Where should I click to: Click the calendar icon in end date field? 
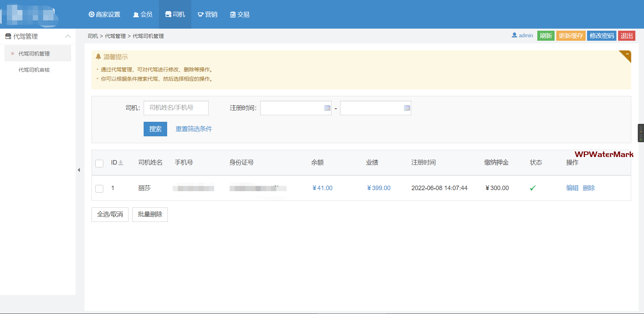tap(407, 108)
